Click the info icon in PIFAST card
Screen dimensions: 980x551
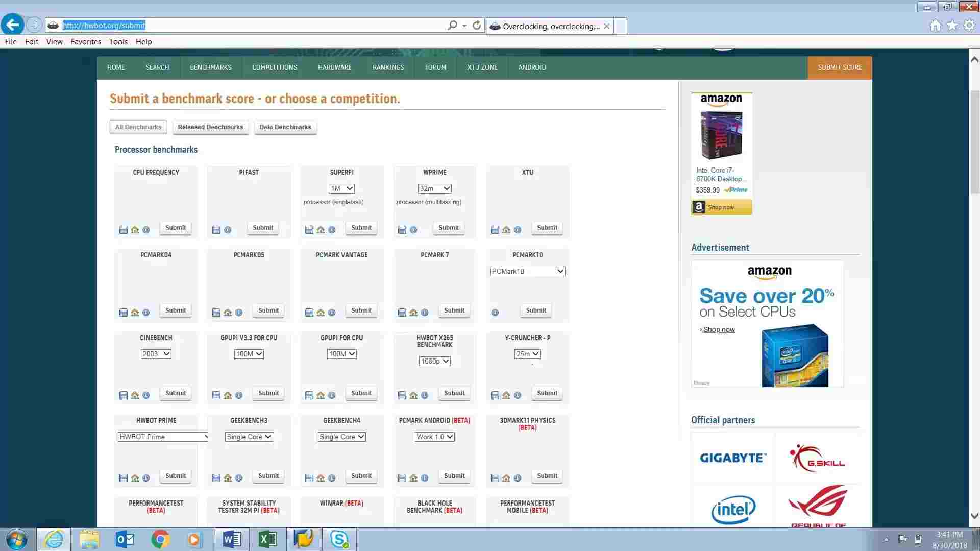pyautogui.click(x=228, y=230)
